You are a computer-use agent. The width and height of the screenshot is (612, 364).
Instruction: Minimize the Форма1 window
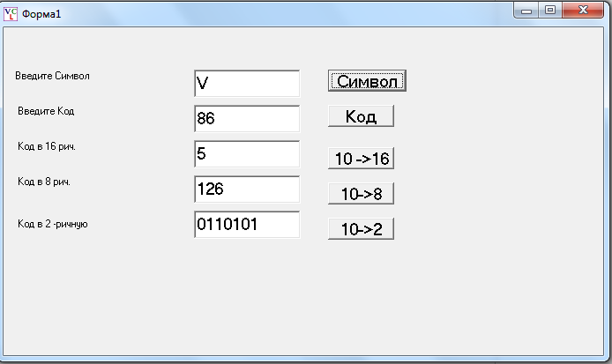526,11
